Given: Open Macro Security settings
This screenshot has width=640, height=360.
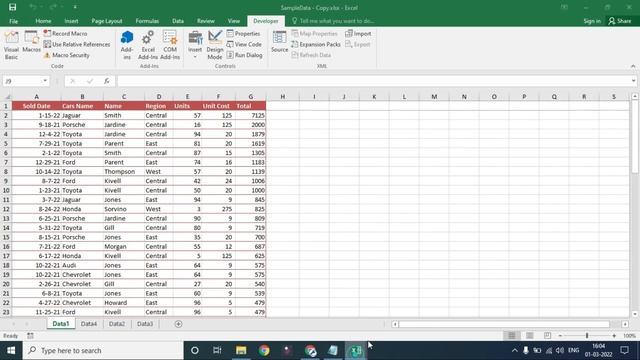Looking at the screenshot, I should pyautogui.click(x=67, y=55).
